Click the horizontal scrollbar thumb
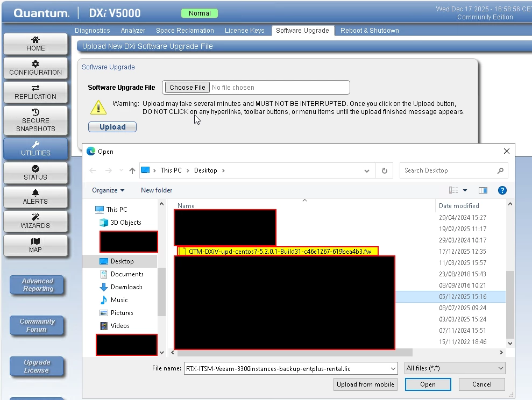 [x=294, y=353]
